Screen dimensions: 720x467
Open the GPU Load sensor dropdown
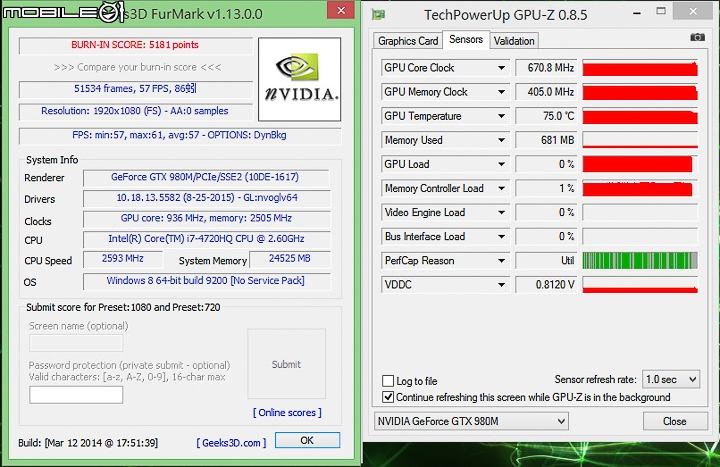(x=501, y=164)
